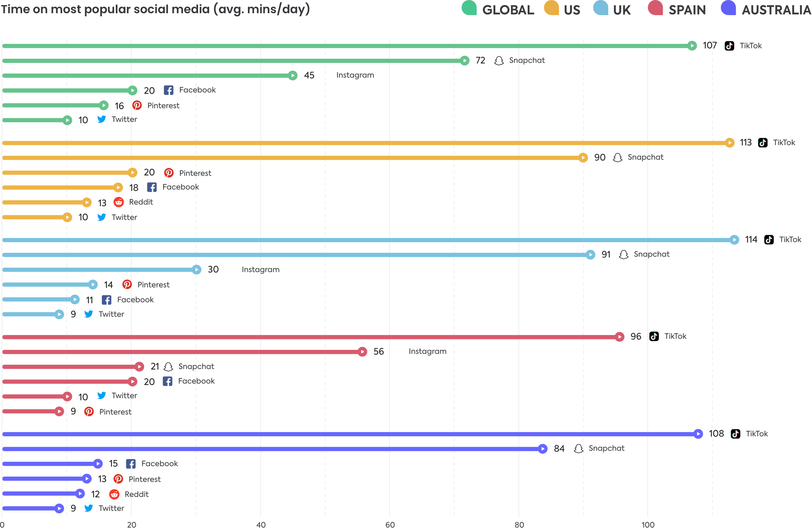Click the UK TikTok bar endpoint at 114
Image resolution: width=812 pixels, height=528 pixels.
(734, 240)
